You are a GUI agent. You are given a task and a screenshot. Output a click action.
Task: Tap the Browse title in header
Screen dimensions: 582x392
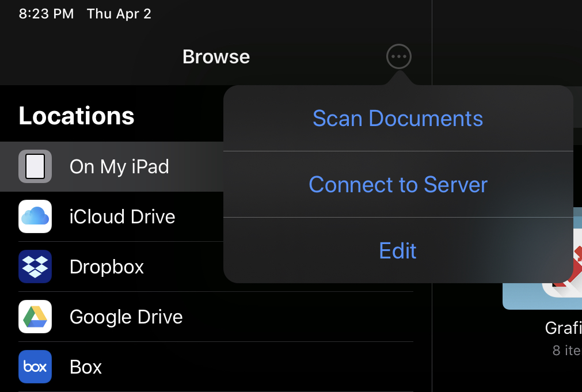pyautogui.click(x=216, y=57)
